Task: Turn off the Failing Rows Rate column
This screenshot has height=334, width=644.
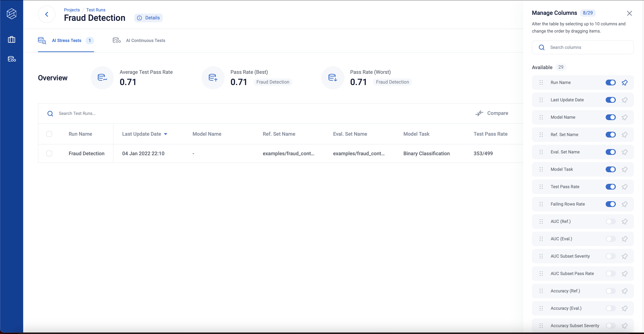Action: [x=611, y=204]
